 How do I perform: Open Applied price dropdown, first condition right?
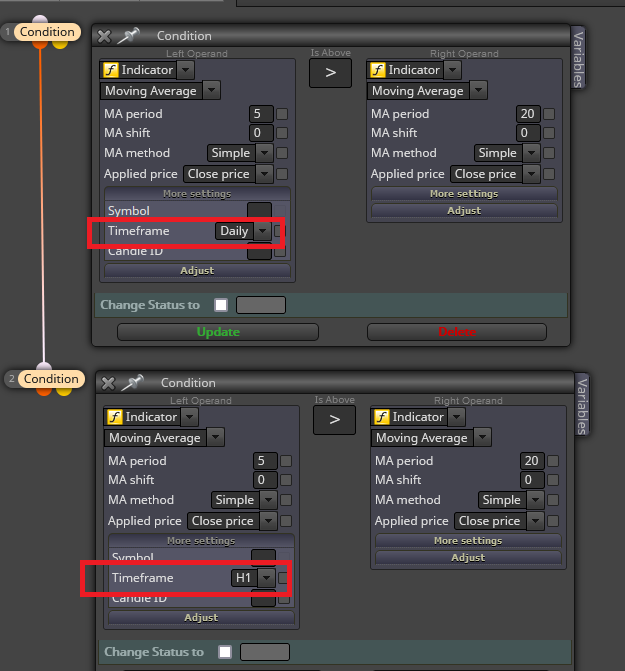tap(531, 174)
